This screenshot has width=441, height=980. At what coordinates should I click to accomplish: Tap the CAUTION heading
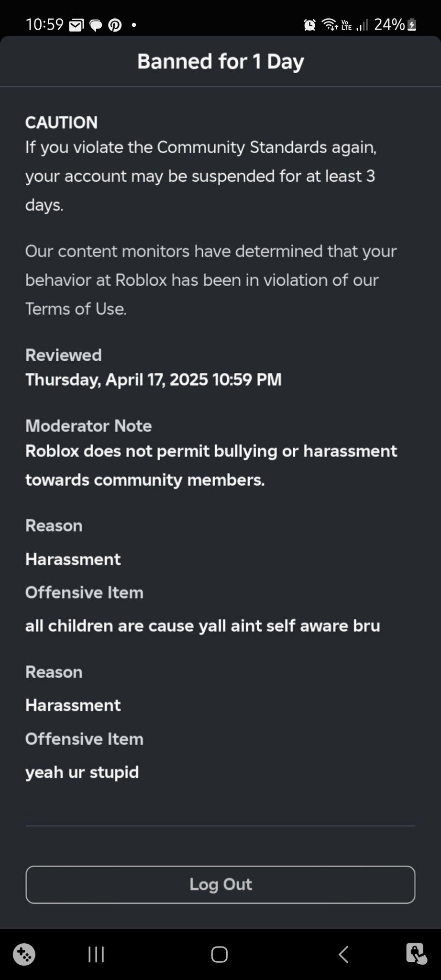[61, 122]
